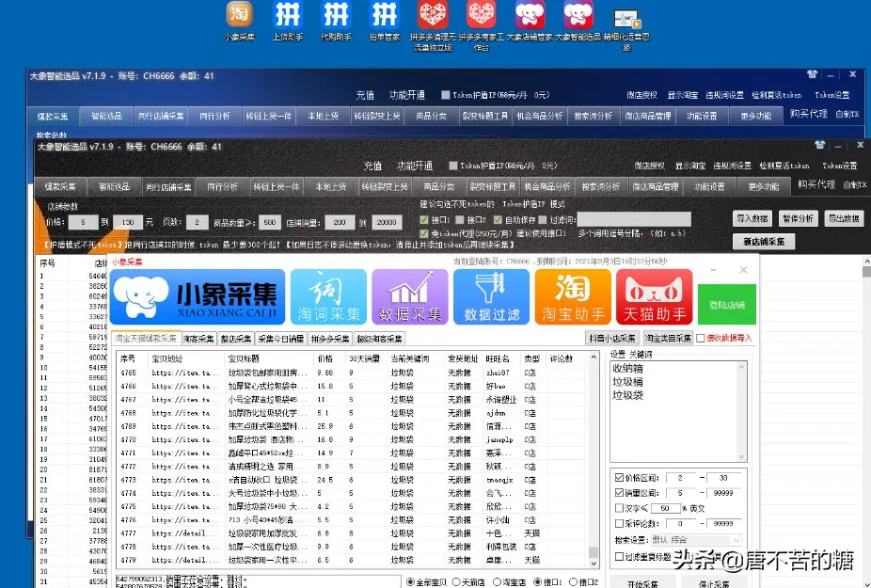The image size is (871, 588).
Task: Click the 导出数据 button
Action: [x=844, y=218]
